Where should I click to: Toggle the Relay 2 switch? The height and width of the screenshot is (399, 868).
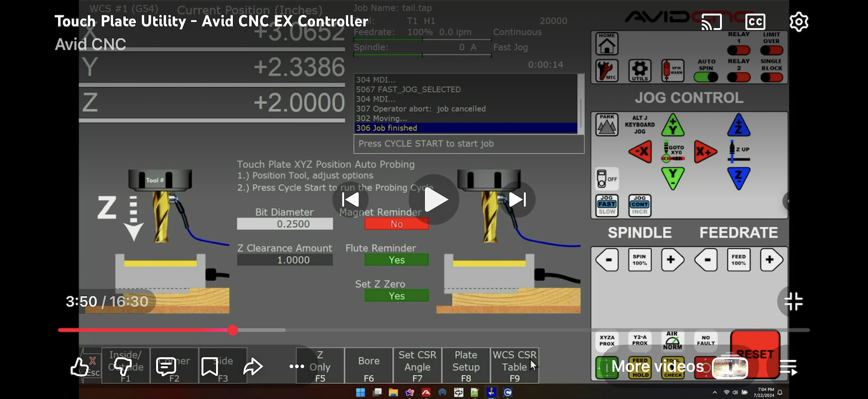[738, 77]
